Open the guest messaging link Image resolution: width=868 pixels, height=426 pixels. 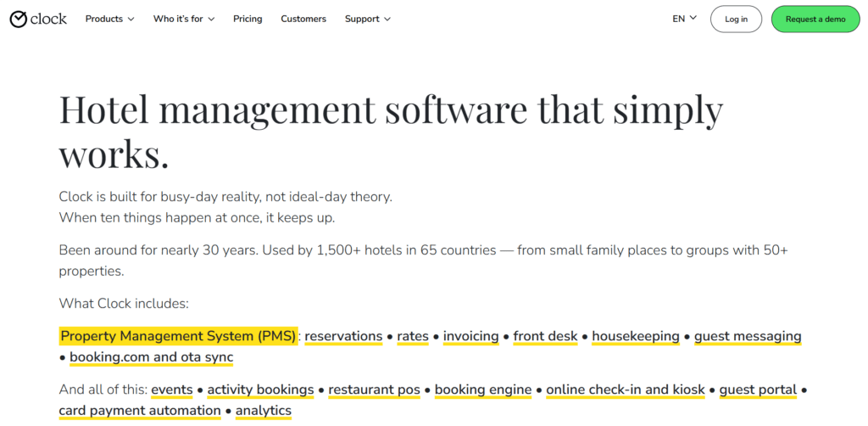coord(748,336)
